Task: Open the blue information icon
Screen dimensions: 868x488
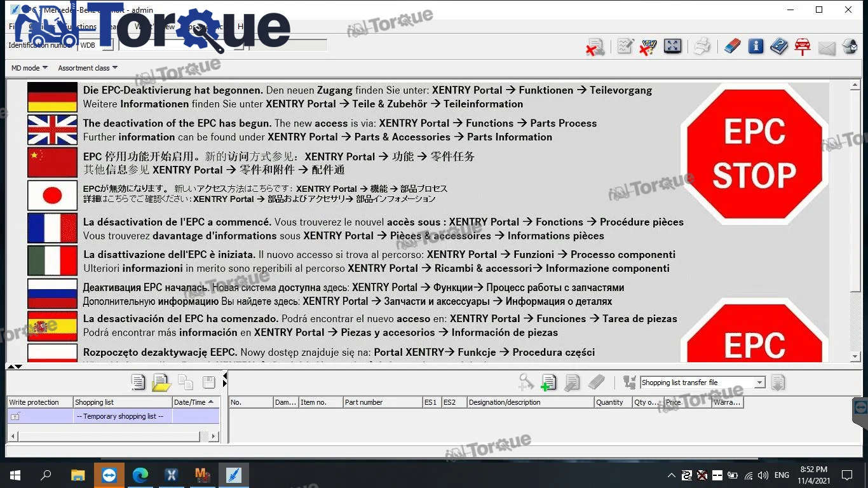Action: (x=756, y=46)
